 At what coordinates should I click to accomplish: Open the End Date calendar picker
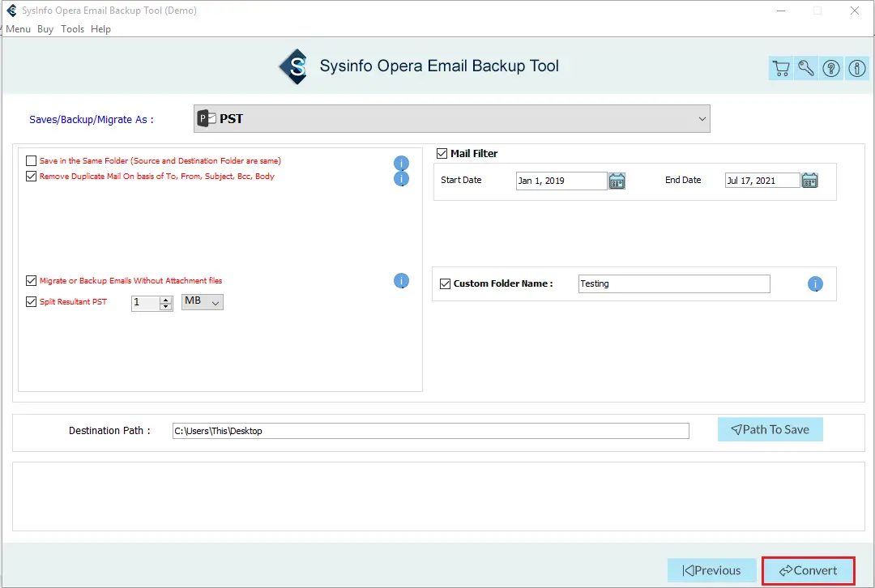click(809, 181)
